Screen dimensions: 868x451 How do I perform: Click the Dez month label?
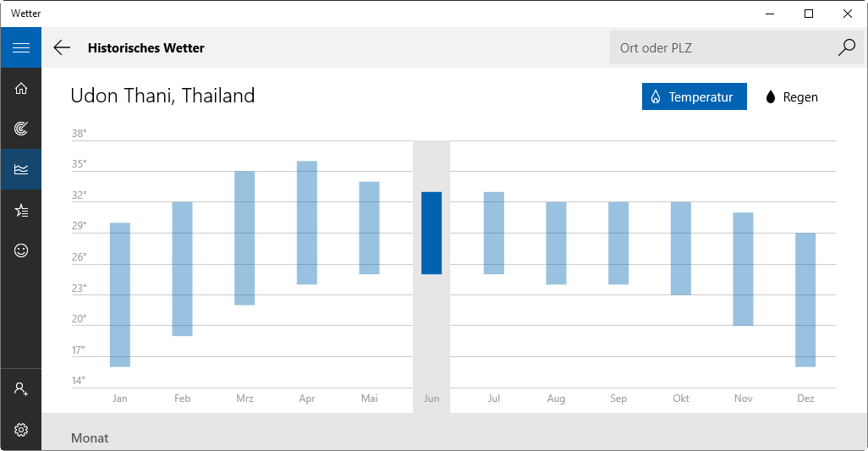(x=805, y=399)
